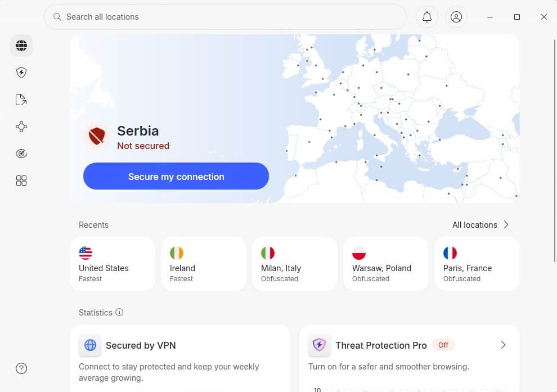
Task: Open the Meshnet sidebar icon
Action: pos(21,127)
